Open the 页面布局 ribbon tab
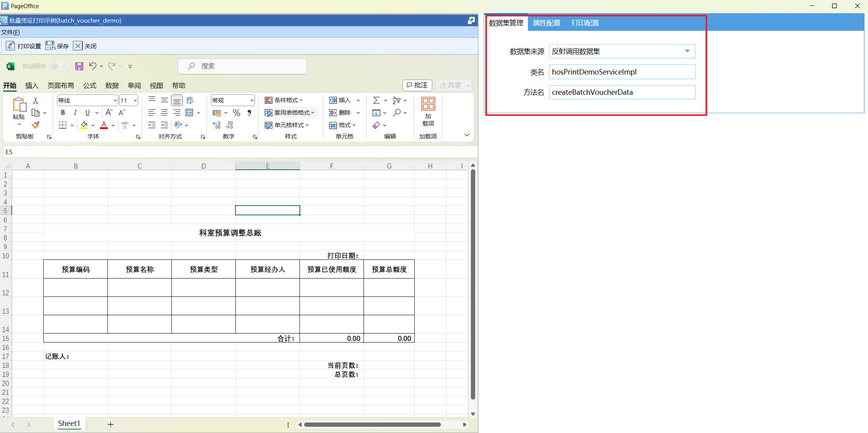 61,85
